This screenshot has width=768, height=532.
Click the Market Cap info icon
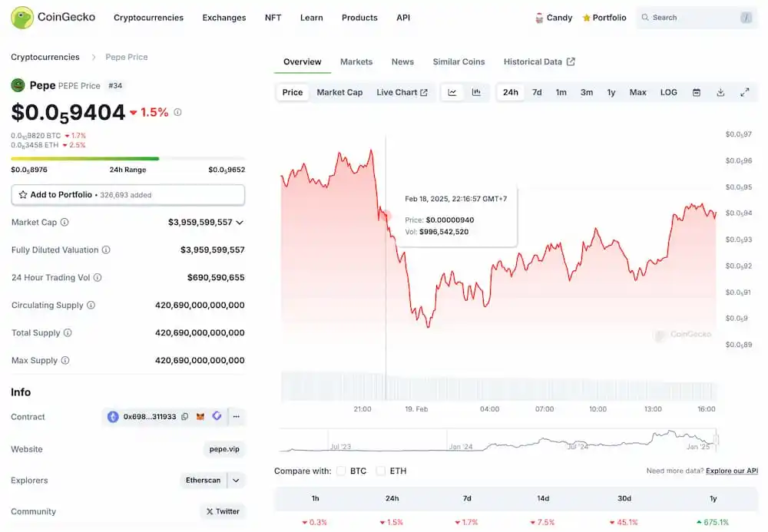(x=65, y=223)
